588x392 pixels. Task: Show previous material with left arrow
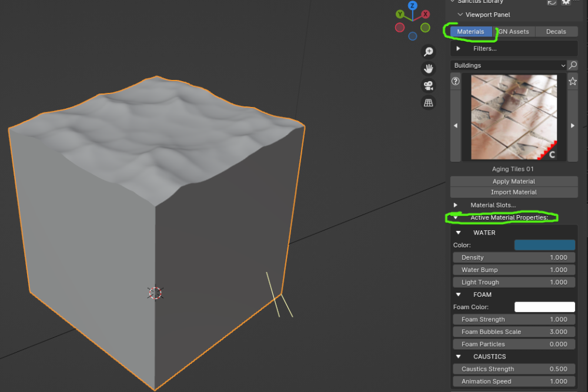point(456,126)
